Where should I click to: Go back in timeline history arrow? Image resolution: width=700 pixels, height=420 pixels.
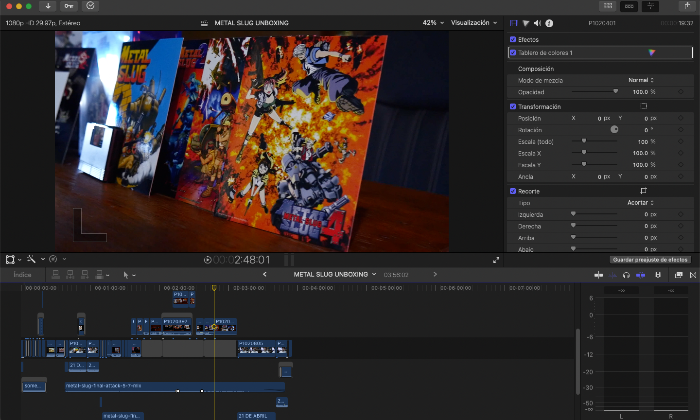tap(264, 274)
